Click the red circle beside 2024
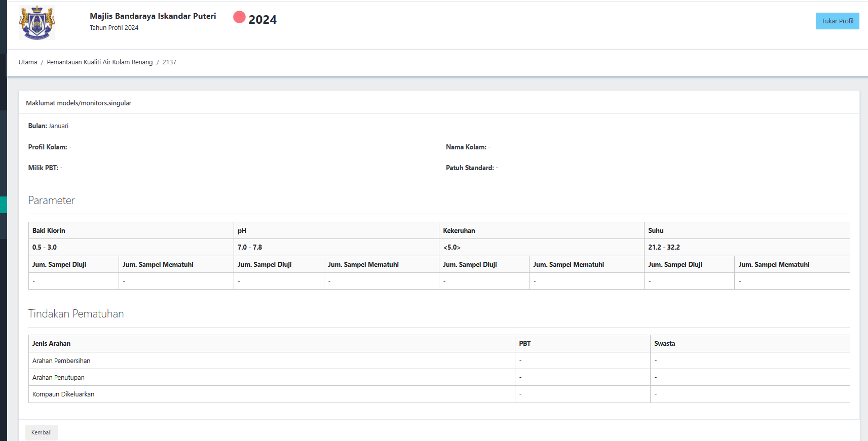Image resolution: width=868 pixels, height=441 pixels. click(x=239, y=17)
